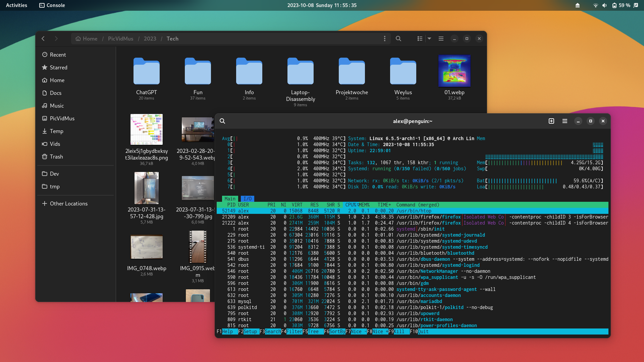Click the file manager menu icon
Screen dimensions: 644x362
(440, 39)
